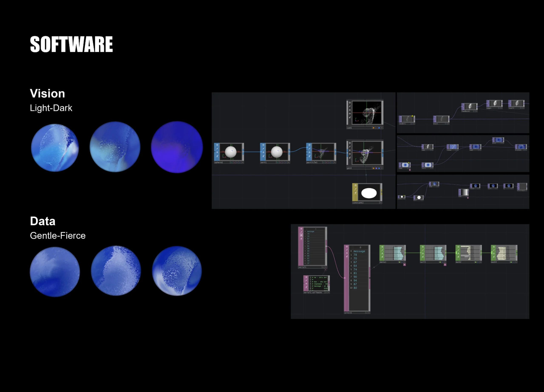This screenshot has width=544, height=392.
Task: Click the viewer active icon on sphere1 node
Action: point(217,145)
